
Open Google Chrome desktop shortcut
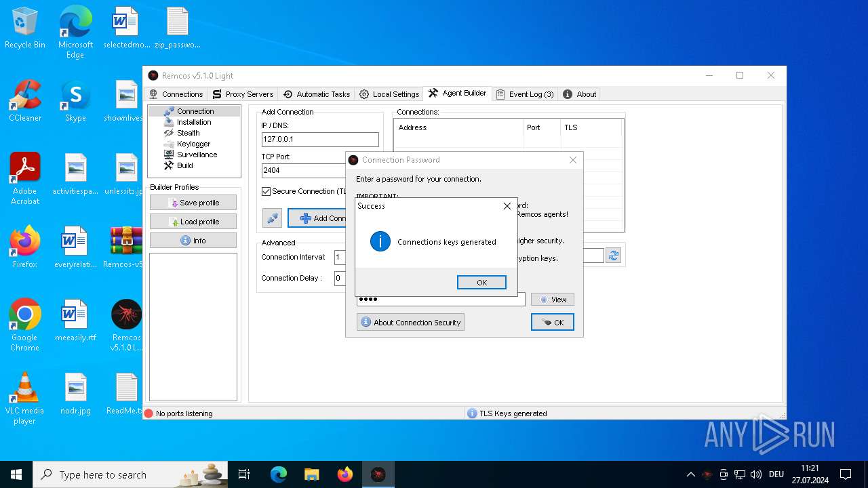pos(25,325)
